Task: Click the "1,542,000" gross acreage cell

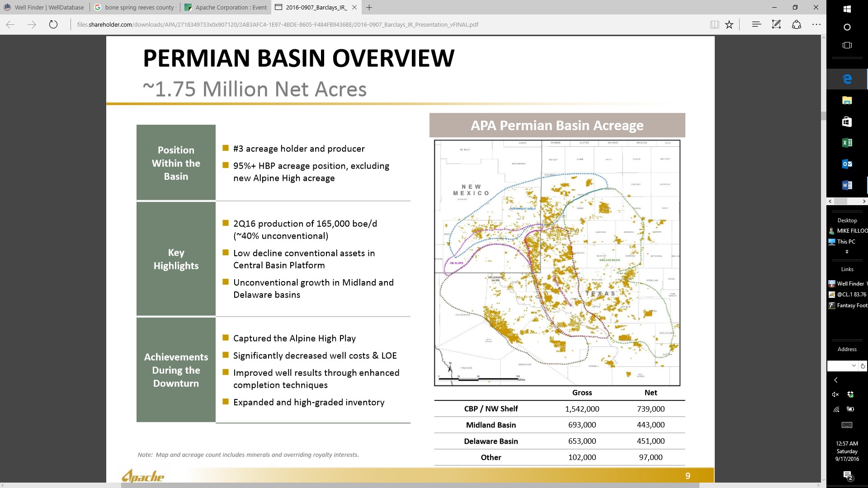Action: [x=582, y=409]
